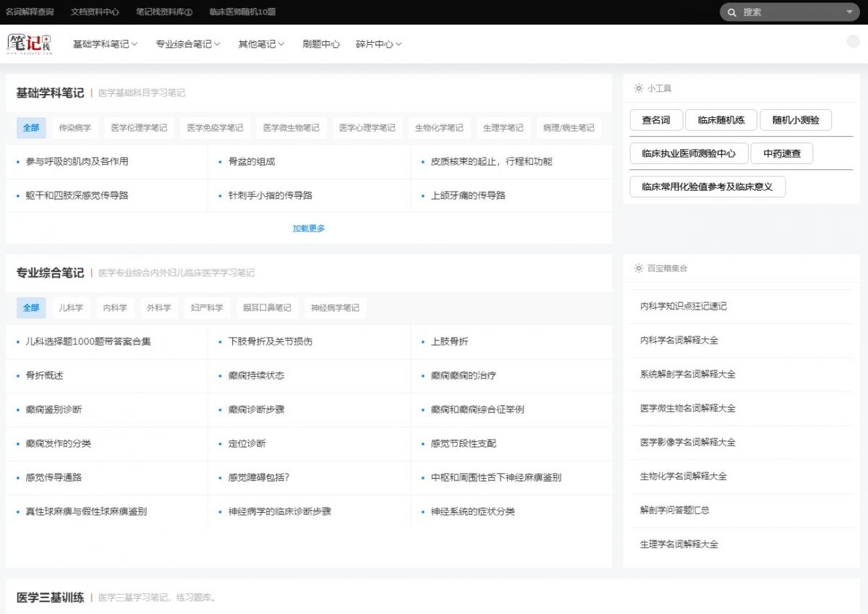This screenshot has width=868, height=614.
Task: Open the search box dropdown arrow
Action: click(x=849, y=12)
